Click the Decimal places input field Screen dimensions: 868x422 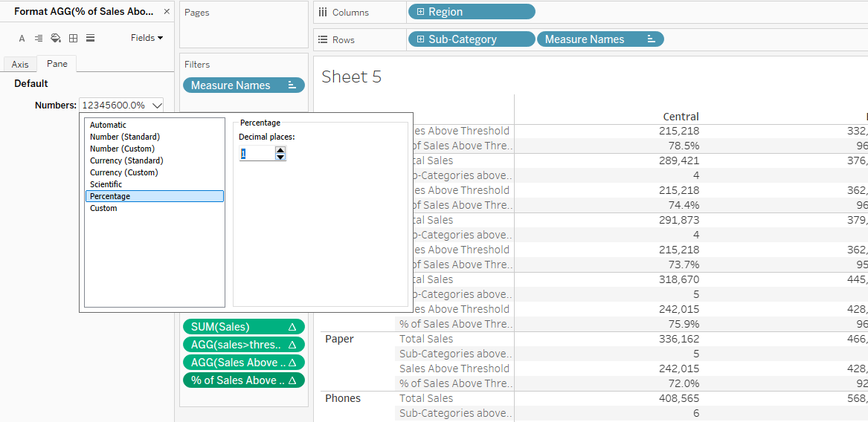point(257,154)
